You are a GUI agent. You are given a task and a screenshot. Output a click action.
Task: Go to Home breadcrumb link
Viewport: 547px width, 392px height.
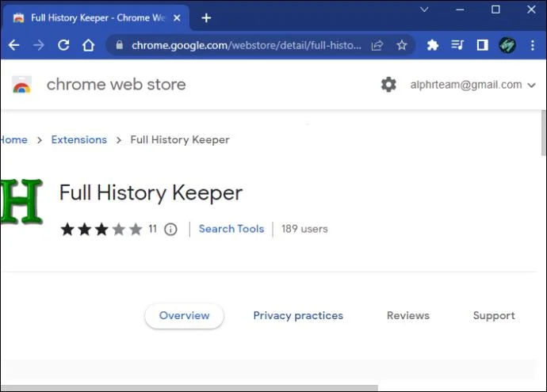tap(13, 139)
